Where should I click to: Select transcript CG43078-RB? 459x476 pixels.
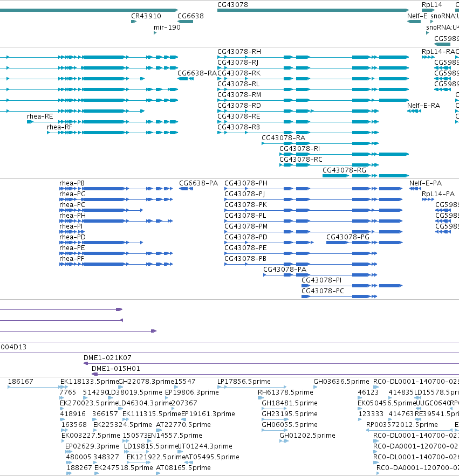coord(298,133)
